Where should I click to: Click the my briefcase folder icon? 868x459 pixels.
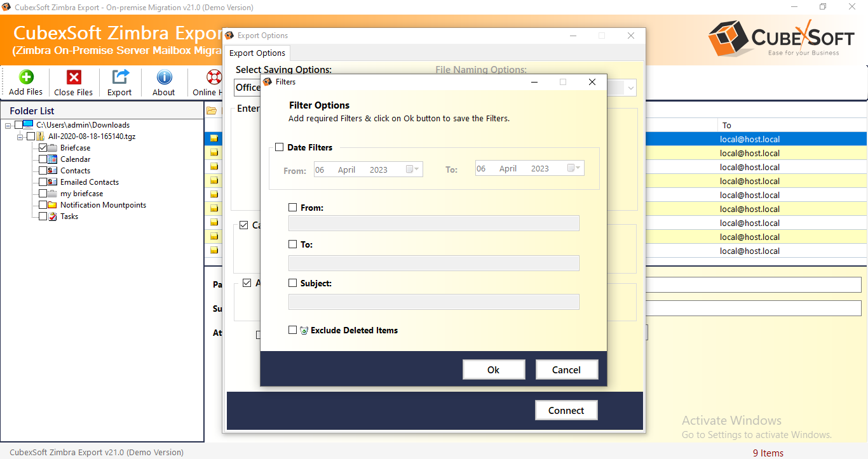52,194
